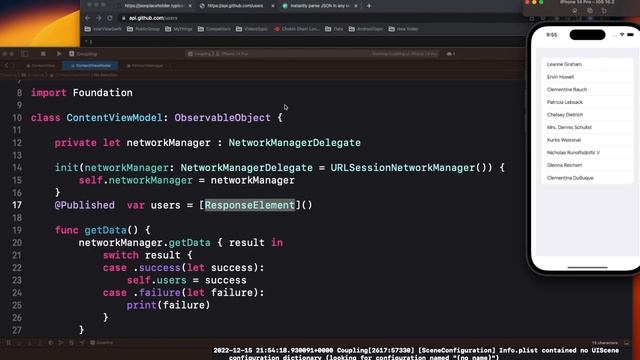
Task: Navigate back with editor history chevron
Action: click(7, 66)
